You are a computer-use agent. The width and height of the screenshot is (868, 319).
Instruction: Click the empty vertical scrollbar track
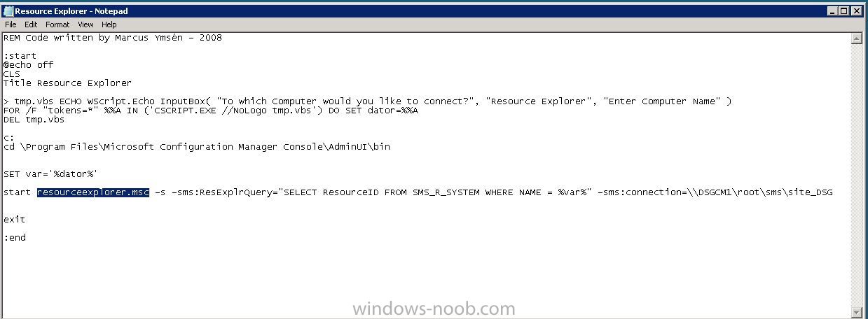pos(857,175)
